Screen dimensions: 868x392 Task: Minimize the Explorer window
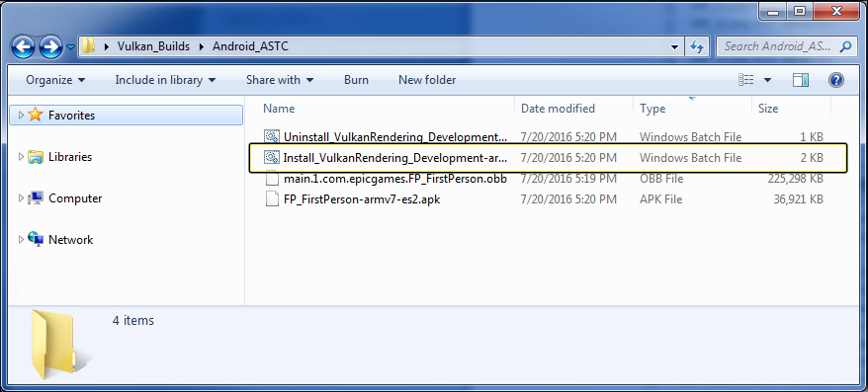[x=773, y=11]
